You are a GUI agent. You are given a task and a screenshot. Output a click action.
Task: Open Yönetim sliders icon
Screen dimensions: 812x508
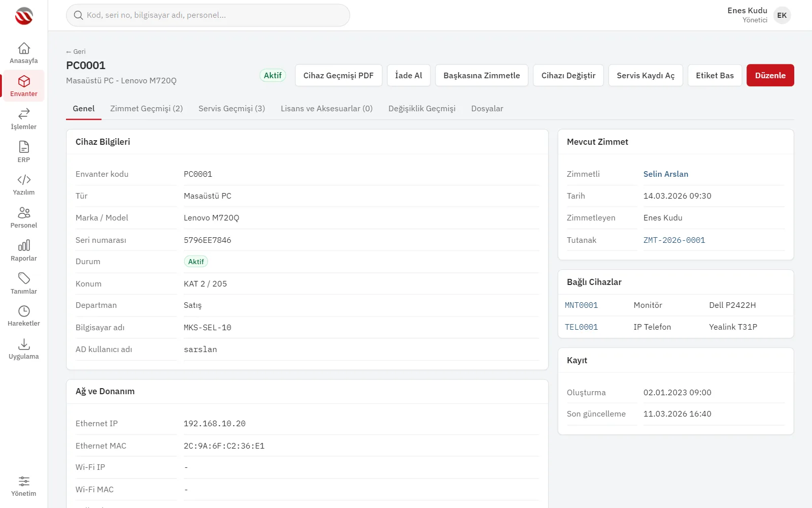(24, 481)
